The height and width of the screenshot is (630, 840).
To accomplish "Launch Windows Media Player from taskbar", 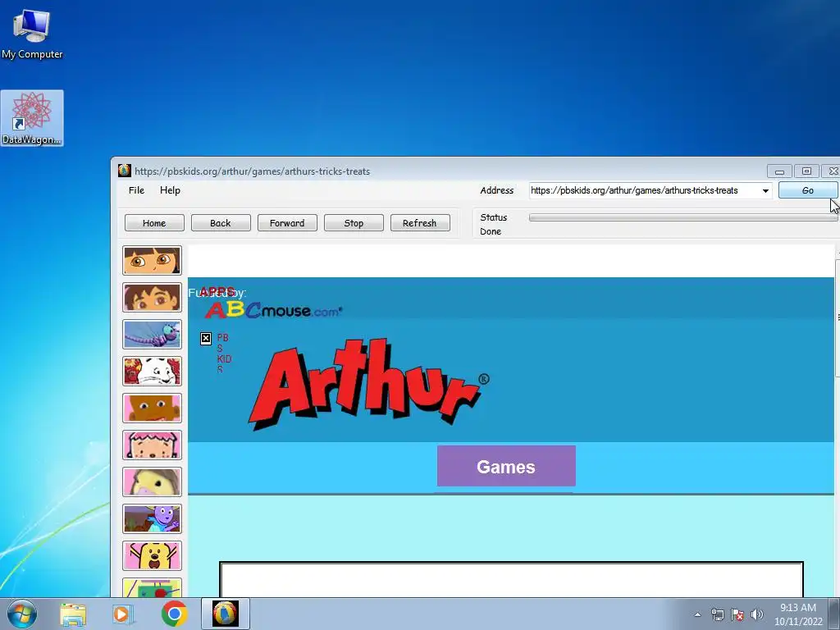I will (123, 614).
